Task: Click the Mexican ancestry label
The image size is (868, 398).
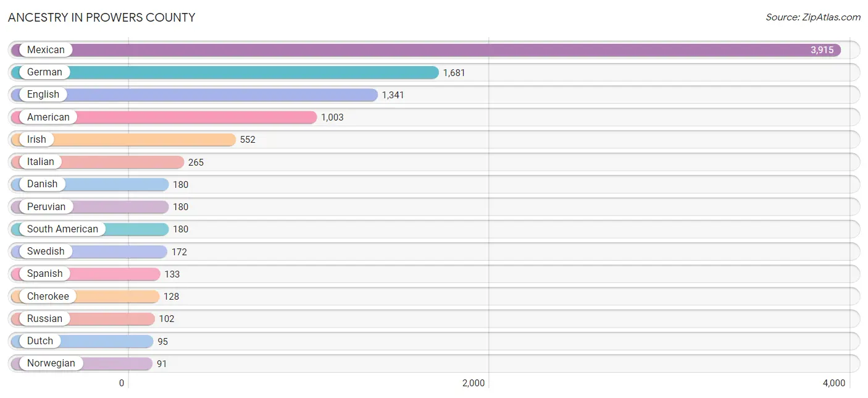Action: click(46, 50)
